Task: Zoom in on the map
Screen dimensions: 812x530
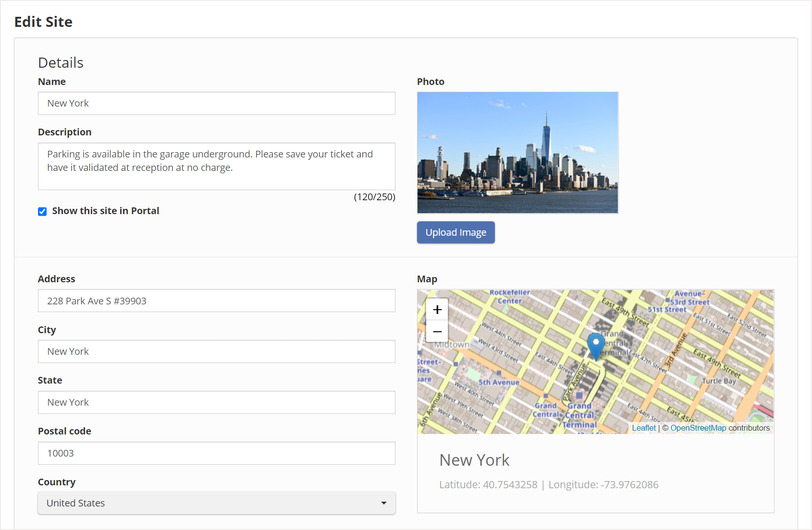Action: click(437, 310)
